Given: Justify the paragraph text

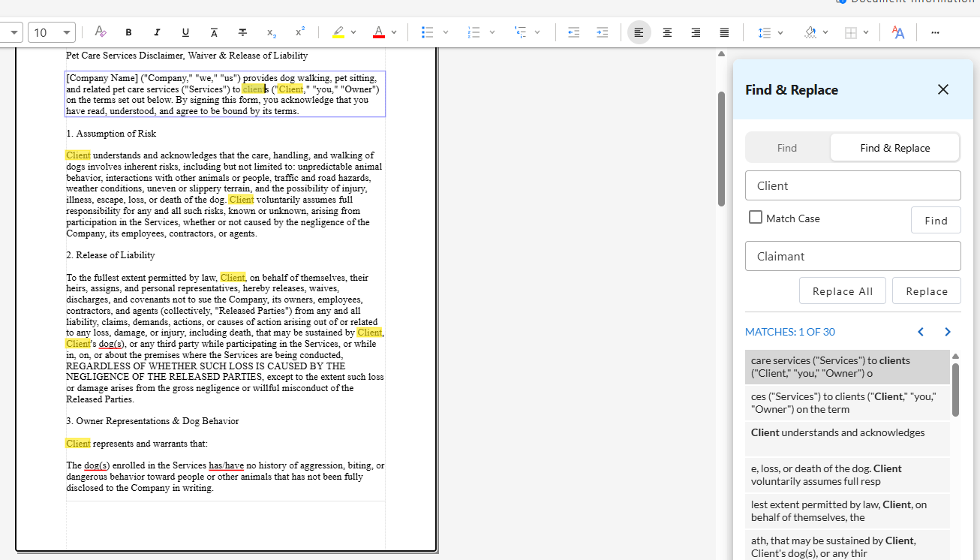Looking at the screenshot, I should pos(724,32).
